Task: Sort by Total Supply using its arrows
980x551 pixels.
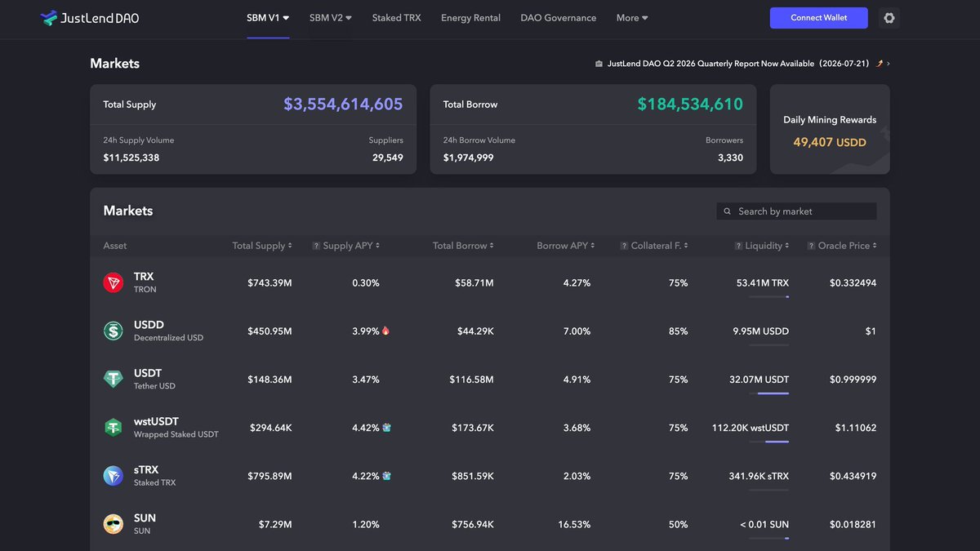Action: click(291, 246)
